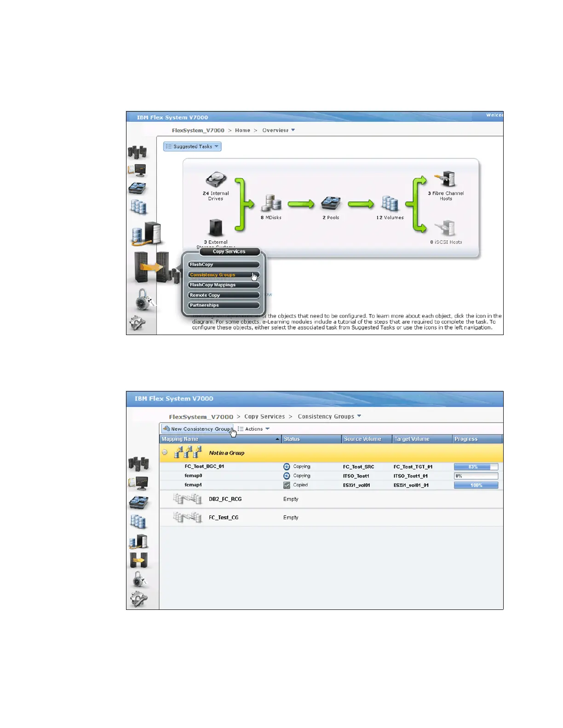Click the FC_Test_SRC source volume cell
The width and height of the screenshot is (563, 728).
358,466
